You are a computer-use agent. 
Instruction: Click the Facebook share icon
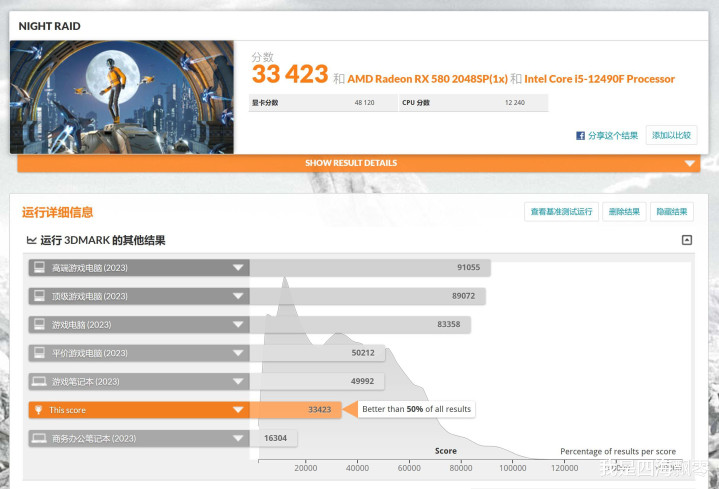coord(580,135)
